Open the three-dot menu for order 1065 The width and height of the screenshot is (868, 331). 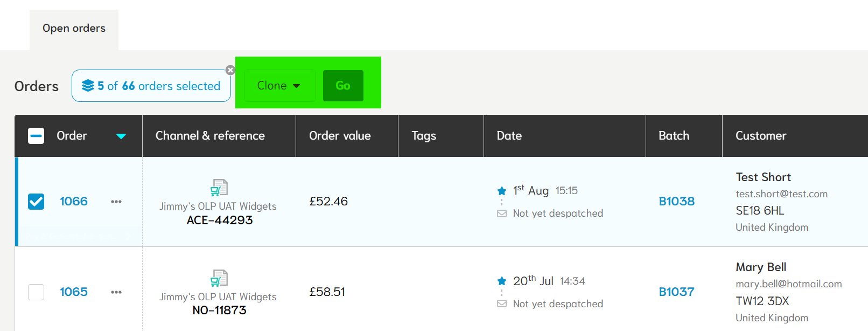point(116,292)
